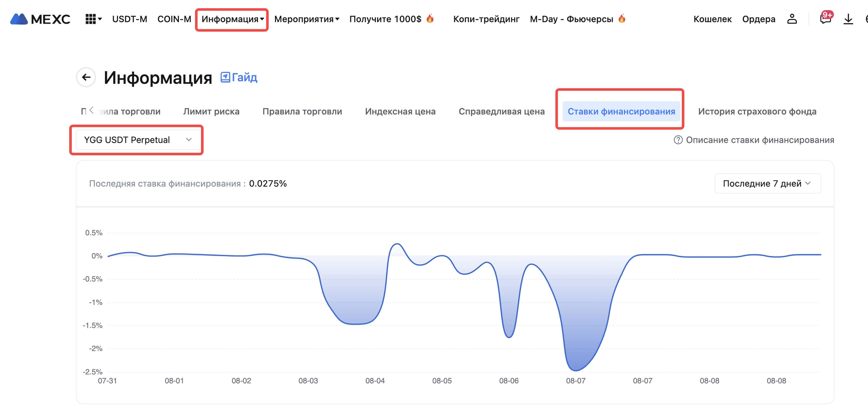Open the messages notification icon
The height and width of the screenshot is (420, 868).
point(825,19)
